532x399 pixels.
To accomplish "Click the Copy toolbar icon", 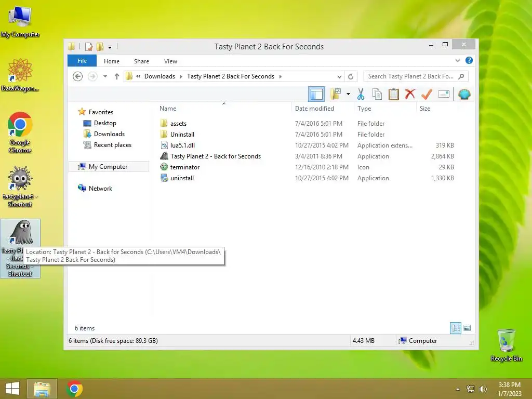I will 377,95.
